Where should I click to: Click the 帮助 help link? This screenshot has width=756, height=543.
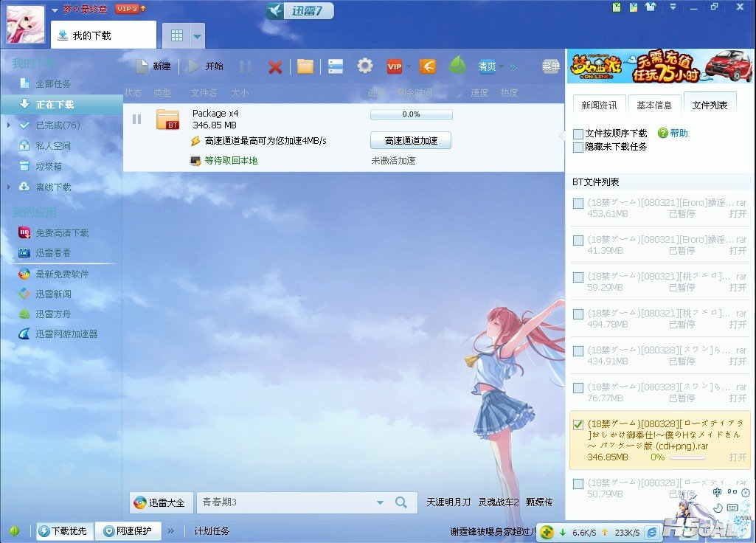[x=679, y=133]
